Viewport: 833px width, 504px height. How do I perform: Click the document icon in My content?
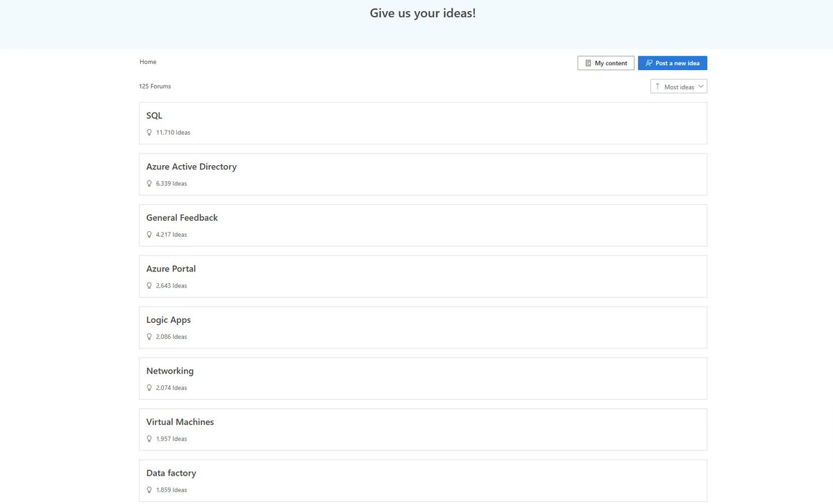tap(588, 63)
